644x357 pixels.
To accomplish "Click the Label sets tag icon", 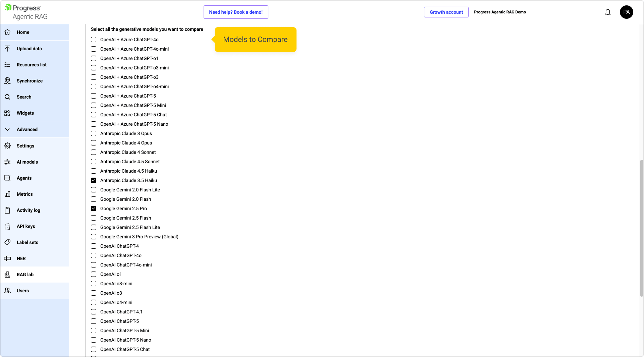I will tap(7, 242).
